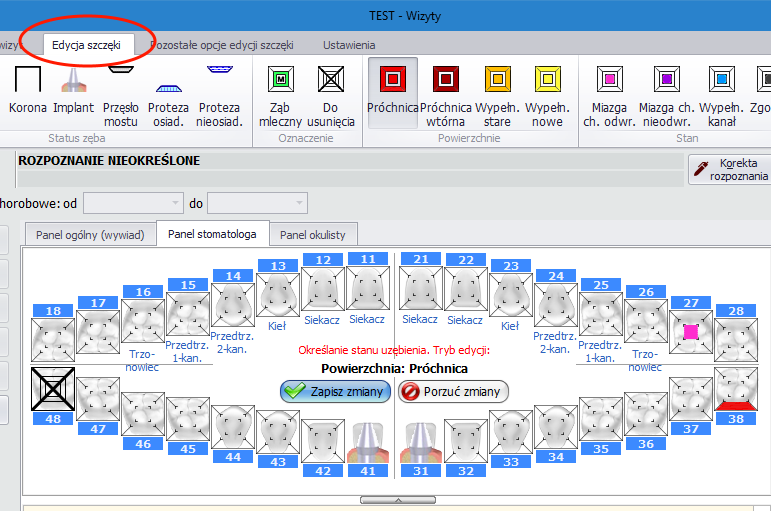Toggle the Próchnica surface button
Image resolution: width=771 pixels, height=511 pixels.
tap(392, 91)
